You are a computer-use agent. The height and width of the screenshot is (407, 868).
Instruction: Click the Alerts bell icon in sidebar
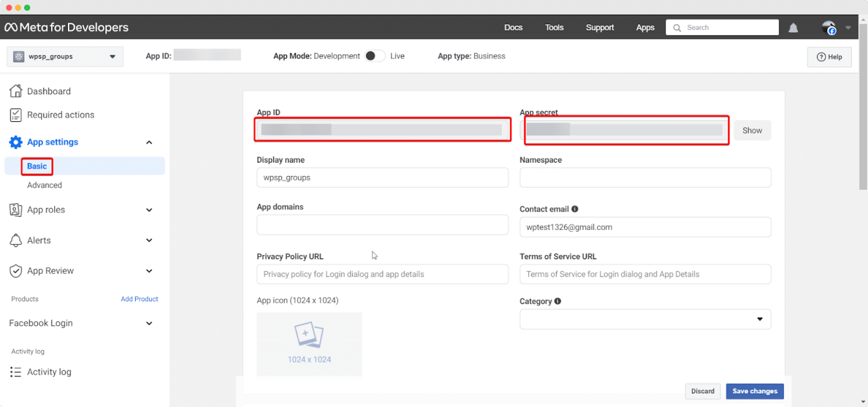coord(16,240)
